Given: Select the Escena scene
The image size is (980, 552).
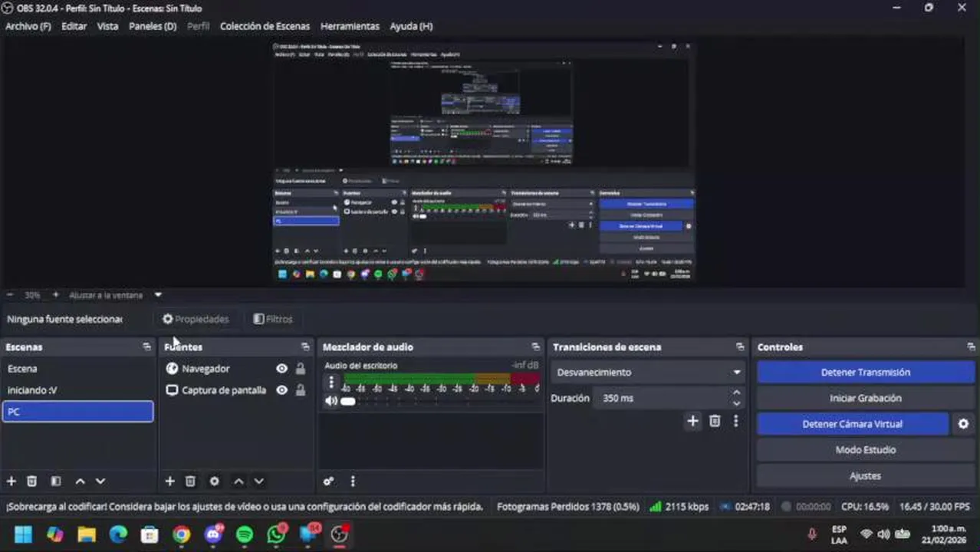Looking at the screenshot, I should [77, 369].
